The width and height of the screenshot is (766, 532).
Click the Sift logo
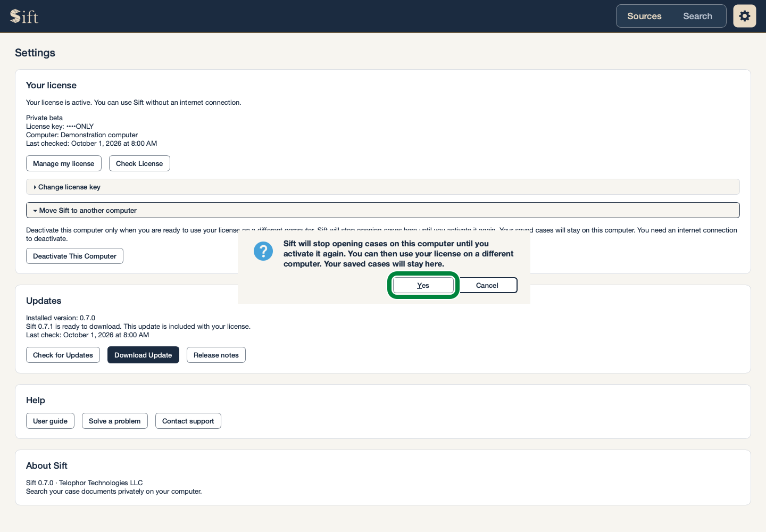[24, 16]
